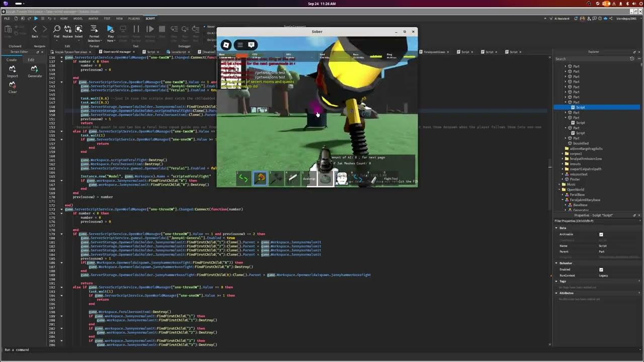Click the Generate icon in Terrain Editor
The image size is (644, 362).
(x=35, y=71)
